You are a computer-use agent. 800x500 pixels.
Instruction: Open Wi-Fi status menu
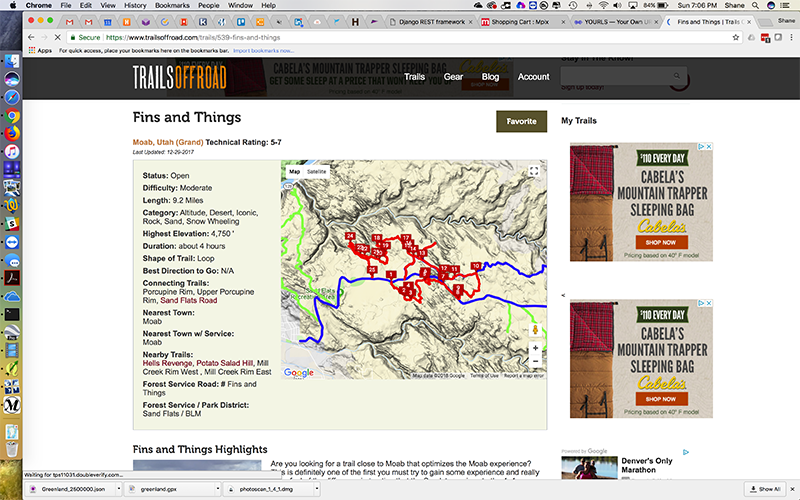click(x=603, y=5)
